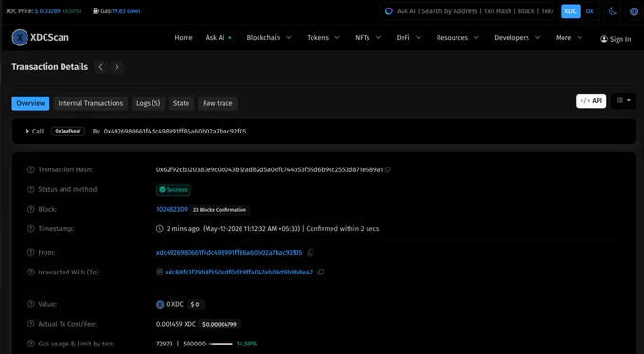
Task: Open the Blockchain dropdown menu
Action: [269, 37]
